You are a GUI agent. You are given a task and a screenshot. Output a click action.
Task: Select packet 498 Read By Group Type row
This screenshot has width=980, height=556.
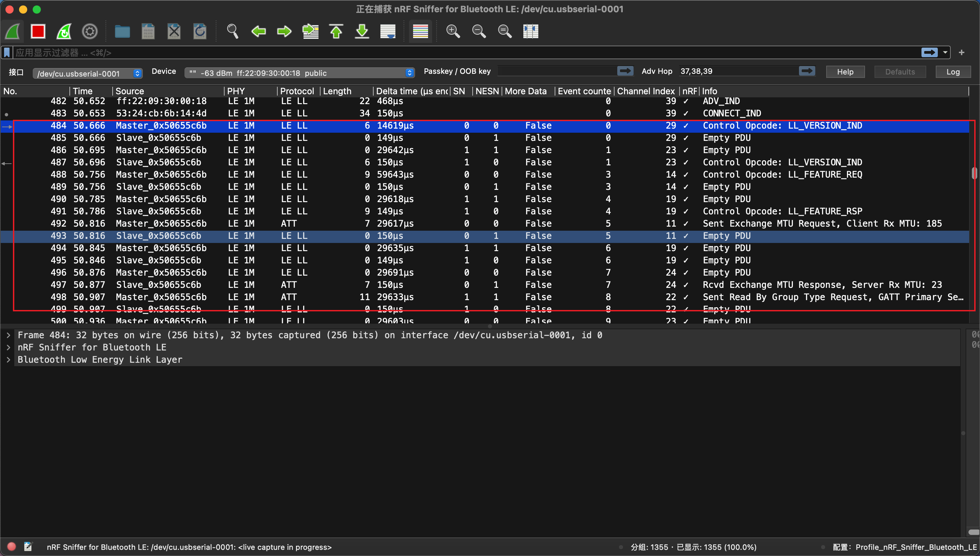click(485, 297)
